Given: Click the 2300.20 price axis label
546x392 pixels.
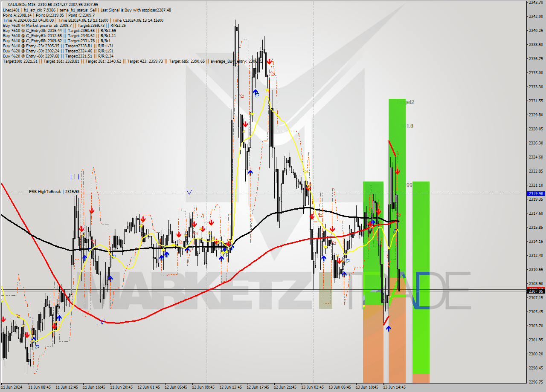Looking at the screenshot, I should pyautogui.click(x=536, y=354).
